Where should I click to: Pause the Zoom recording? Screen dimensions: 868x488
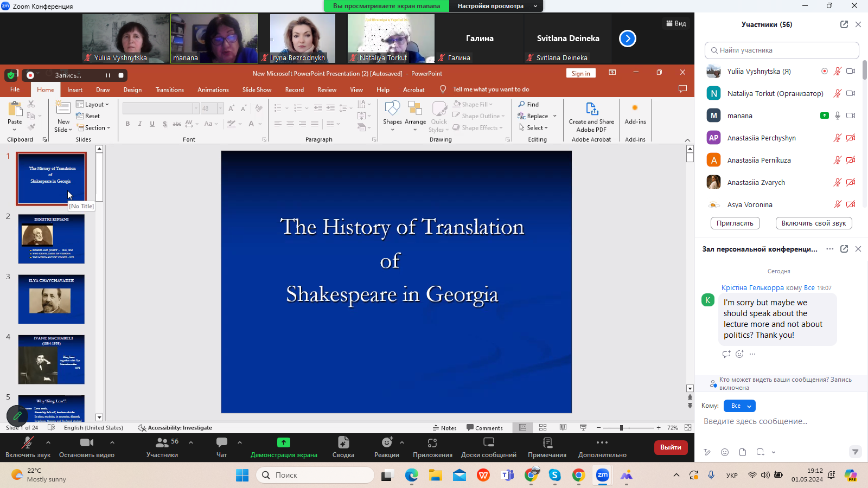(x=107, y=75)
